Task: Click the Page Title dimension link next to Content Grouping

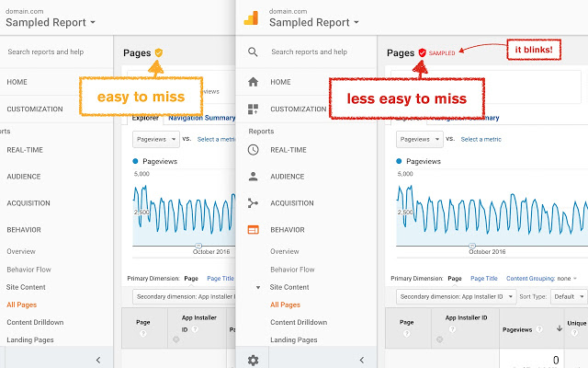Action: 484,278
